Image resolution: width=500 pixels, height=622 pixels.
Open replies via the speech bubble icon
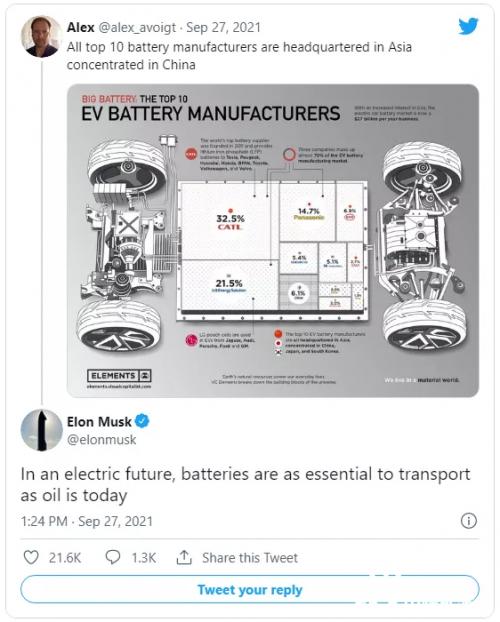tap(113, 557)
